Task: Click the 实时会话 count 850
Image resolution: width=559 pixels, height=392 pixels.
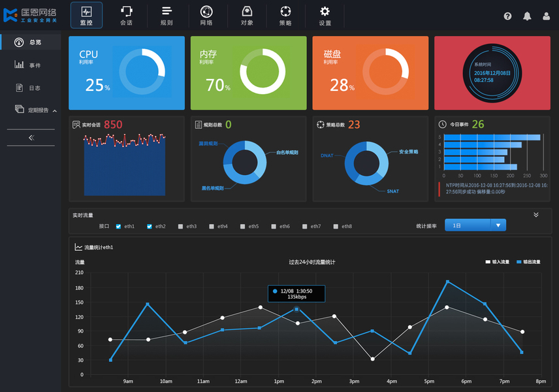Action: (x=113, y=125)
